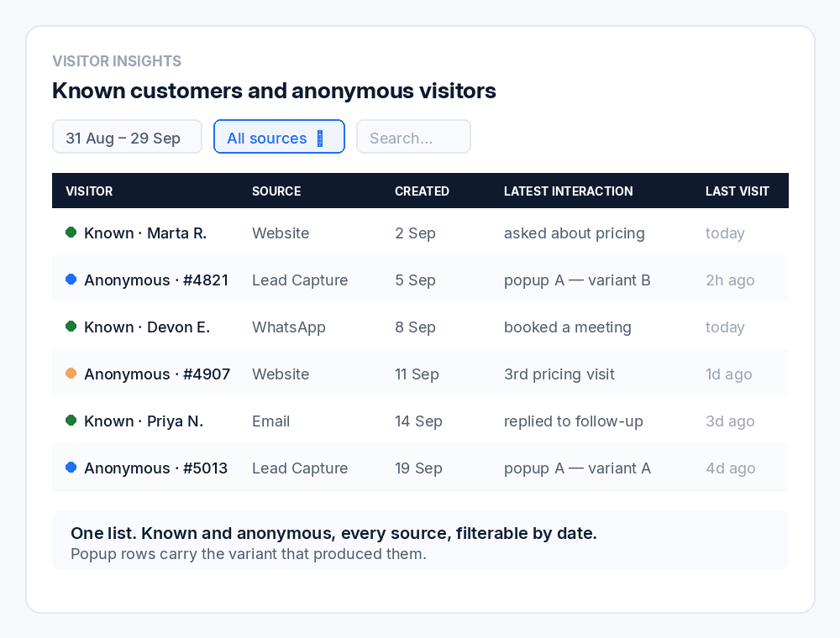The width and height of the screenshot is (840, 638).
Task: Select the 8 Sep created date
Action: click(415, 327)
